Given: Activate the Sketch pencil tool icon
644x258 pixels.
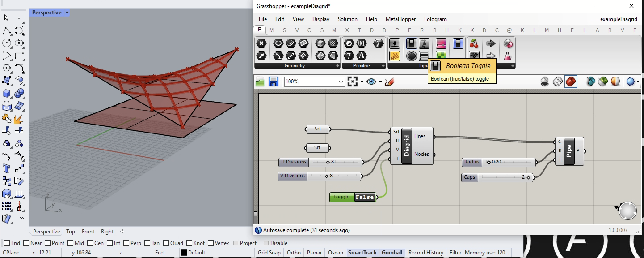Looking at the screenshot, I should tap(390, 82).
